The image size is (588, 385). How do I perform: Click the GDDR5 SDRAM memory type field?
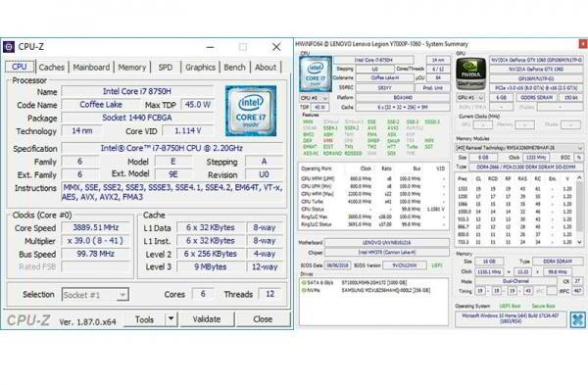[x=537, y=97]
